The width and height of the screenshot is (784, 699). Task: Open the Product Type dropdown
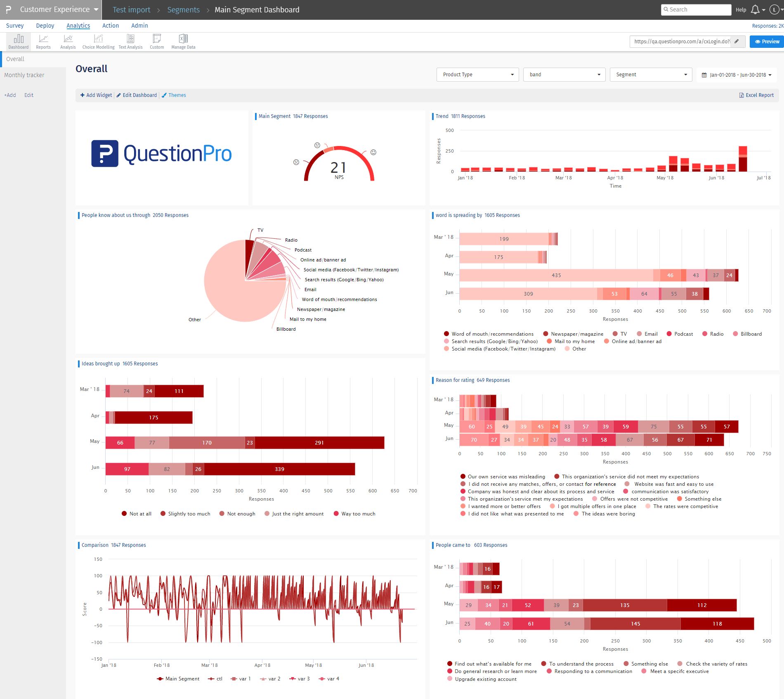click(x=477, y=75)
